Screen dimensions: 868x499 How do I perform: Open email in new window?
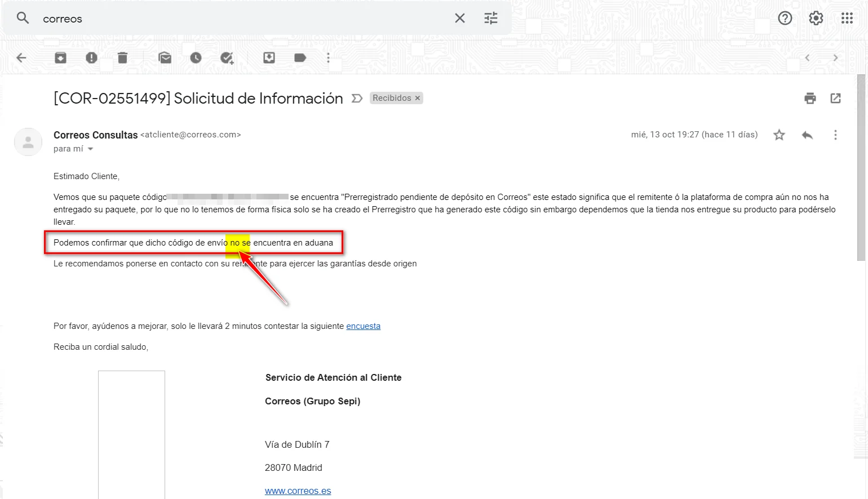pos(835,99)
